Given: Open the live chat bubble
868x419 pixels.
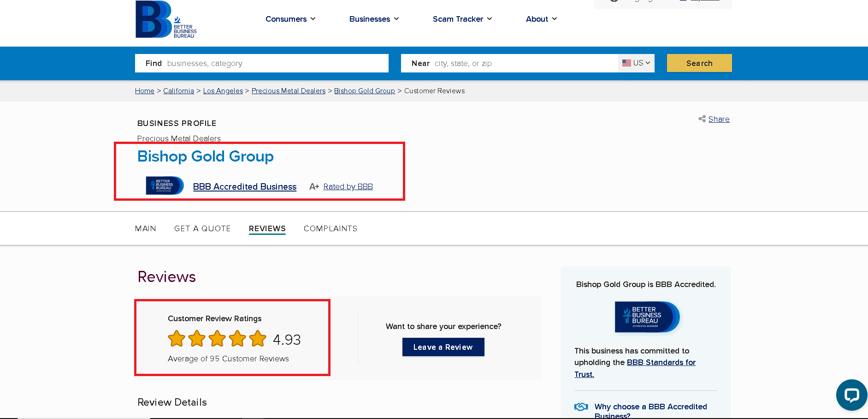Looking at the screenshot, I should 851,395.
